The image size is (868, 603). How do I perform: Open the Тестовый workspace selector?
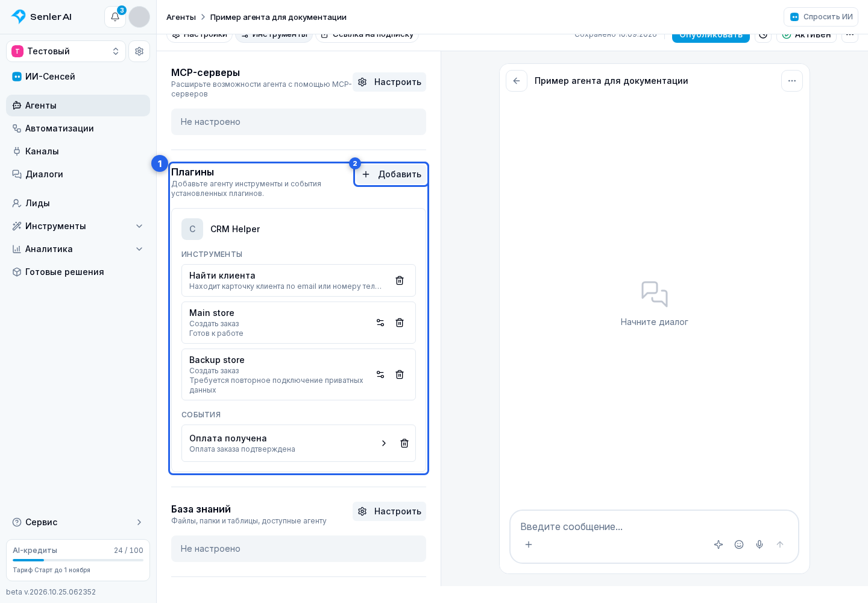[x=66, y=51]
